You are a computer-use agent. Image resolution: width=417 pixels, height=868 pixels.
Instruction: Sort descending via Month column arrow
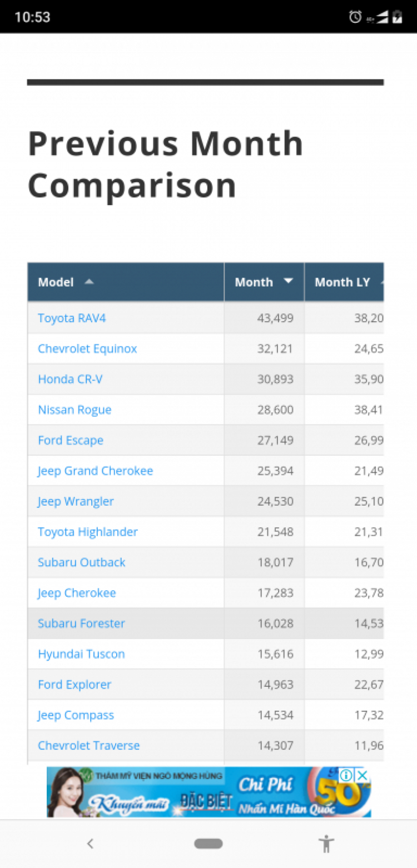coord(288,281)
